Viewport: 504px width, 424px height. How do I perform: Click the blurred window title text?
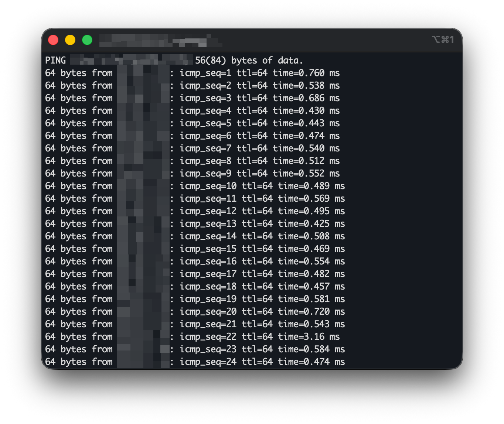click(x=161, y=41)
